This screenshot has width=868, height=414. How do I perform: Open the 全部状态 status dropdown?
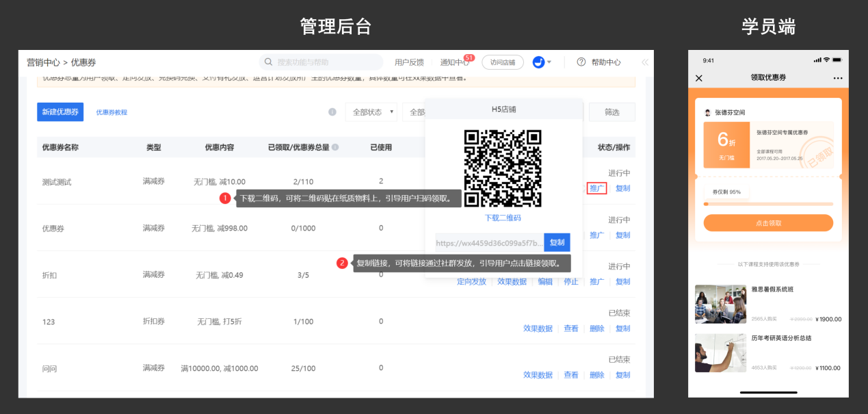coord(371,112)
